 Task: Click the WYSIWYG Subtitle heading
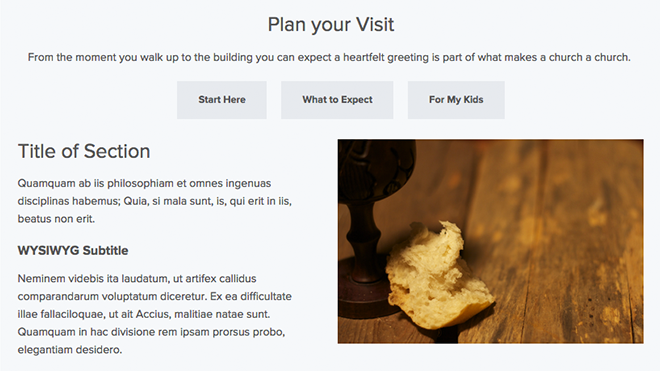click(x=73, y=251)
